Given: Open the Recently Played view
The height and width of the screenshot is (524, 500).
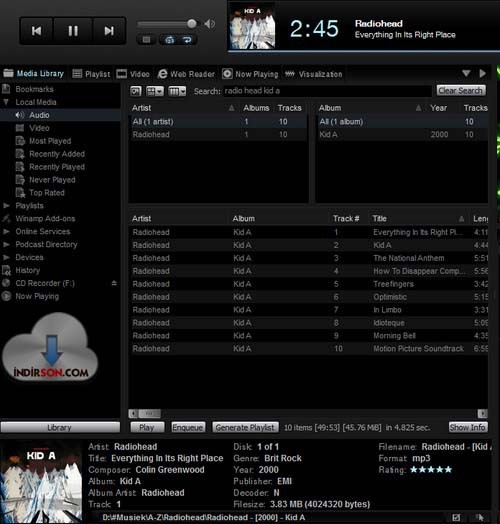Looking at the screenshot, I should [57, 167].
